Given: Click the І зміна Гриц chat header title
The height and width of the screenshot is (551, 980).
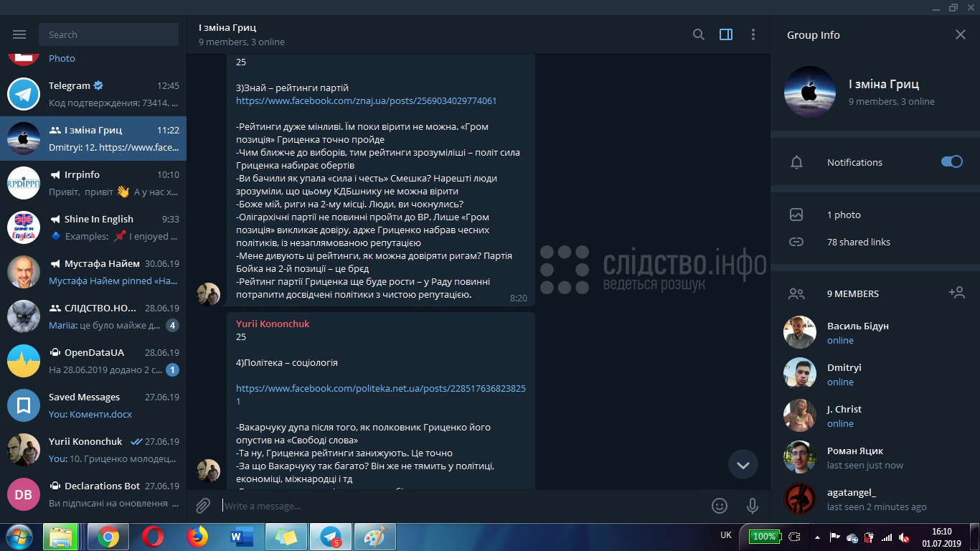Looking at the screenshot, I should coord(227,28).
